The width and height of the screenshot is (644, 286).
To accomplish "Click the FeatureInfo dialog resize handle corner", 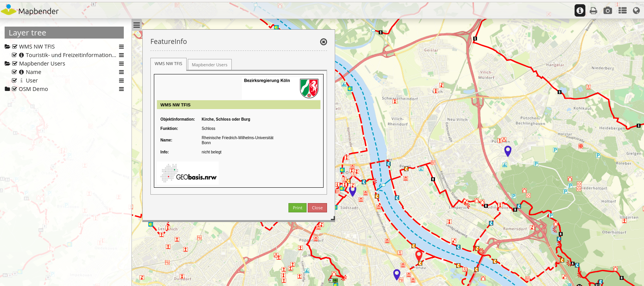I will 332,219.
